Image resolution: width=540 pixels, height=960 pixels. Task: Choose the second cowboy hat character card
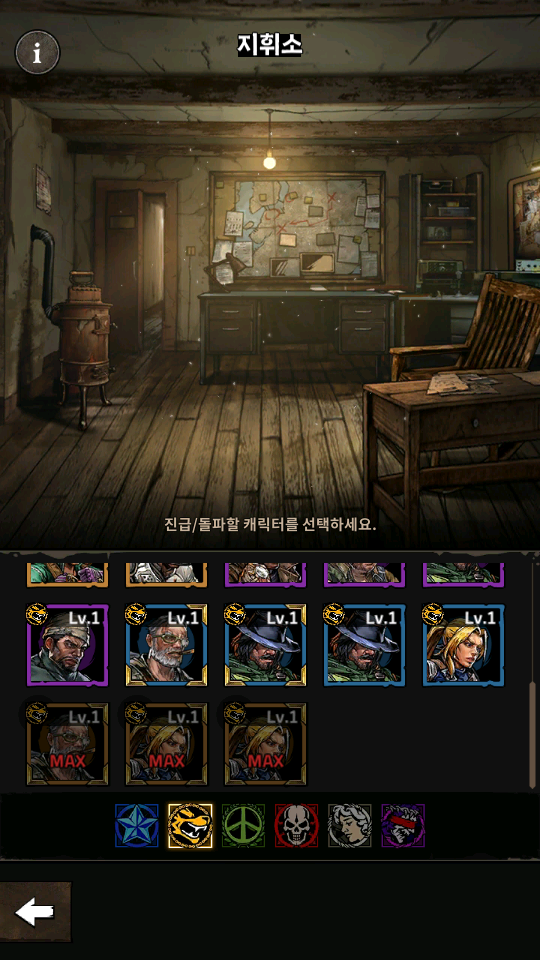[365, 645]
